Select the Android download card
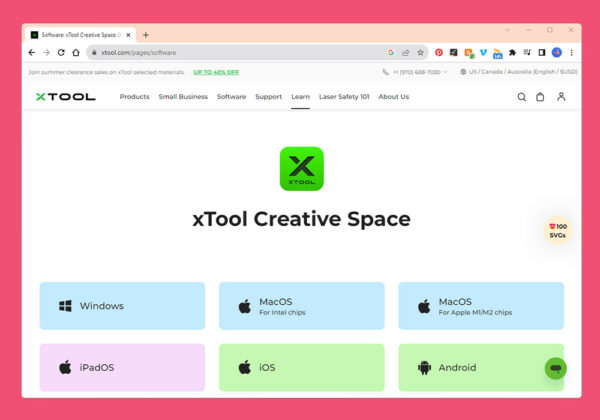Image resolution: width=600 pixels, height=420 pixels. pos(481,368)
